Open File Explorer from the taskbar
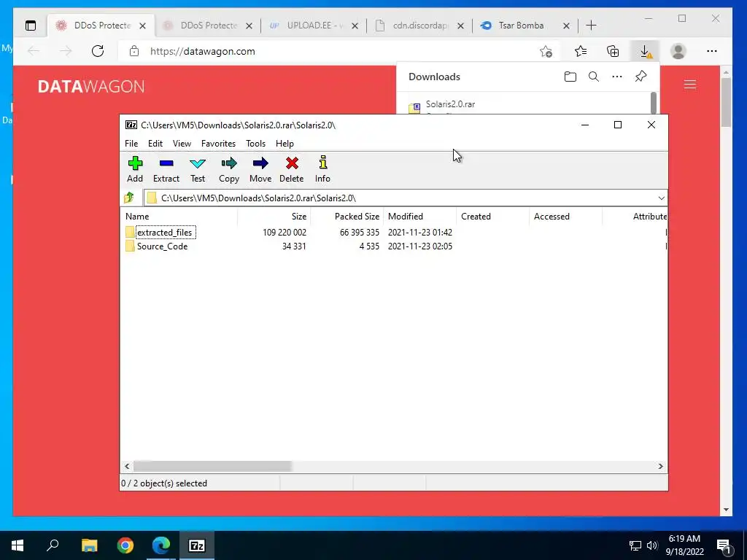Image resolution: width=747 pixels, height=560 pixels. (89, 545)
